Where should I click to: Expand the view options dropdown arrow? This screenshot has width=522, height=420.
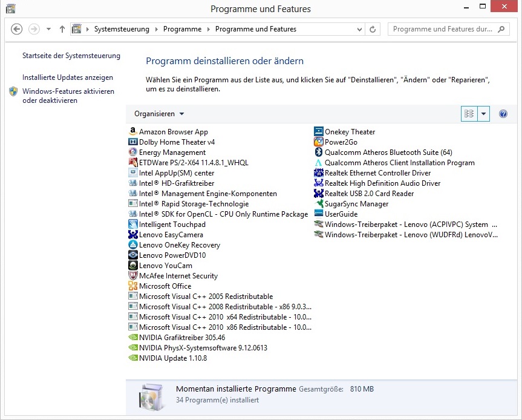coord(483,114)
